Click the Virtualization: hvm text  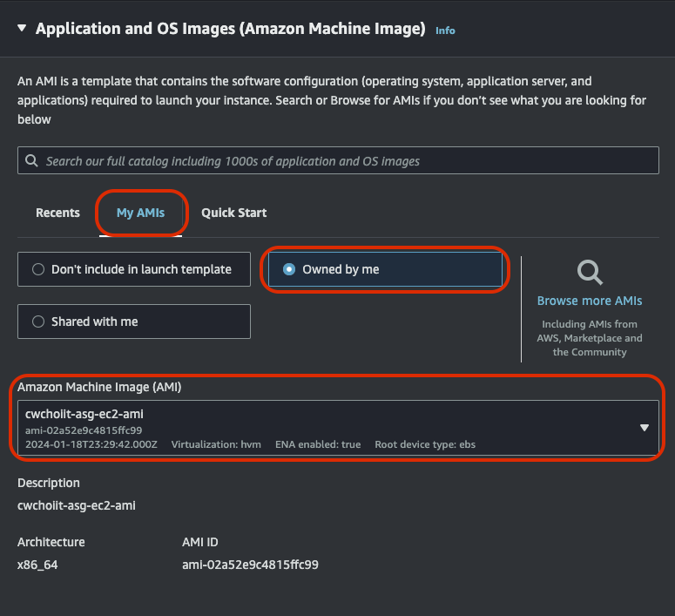pos(216,444)
